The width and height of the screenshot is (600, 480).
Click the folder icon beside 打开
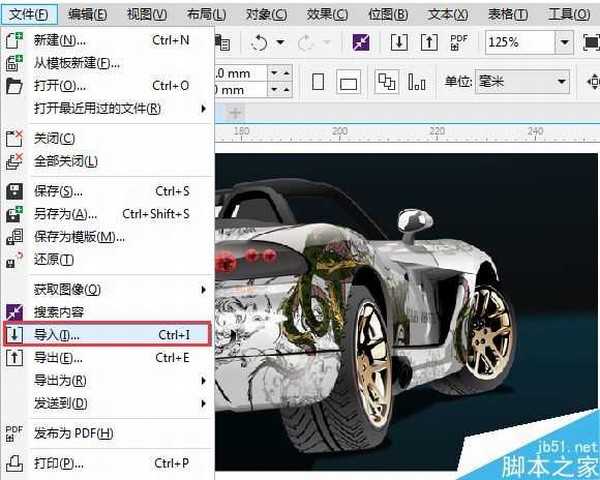(14, 86)
